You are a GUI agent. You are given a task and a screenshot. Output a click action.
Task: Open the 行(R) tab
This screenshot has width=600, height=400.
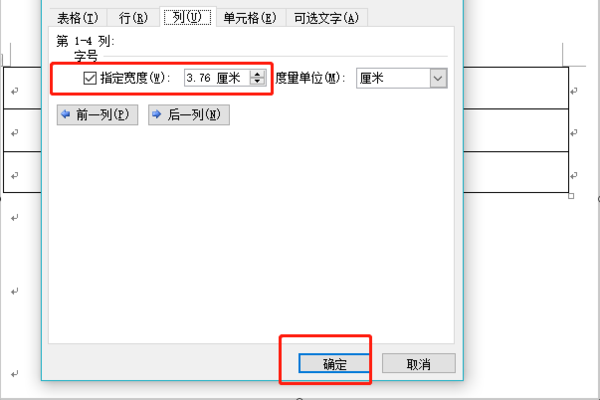(x=133, y=18)
